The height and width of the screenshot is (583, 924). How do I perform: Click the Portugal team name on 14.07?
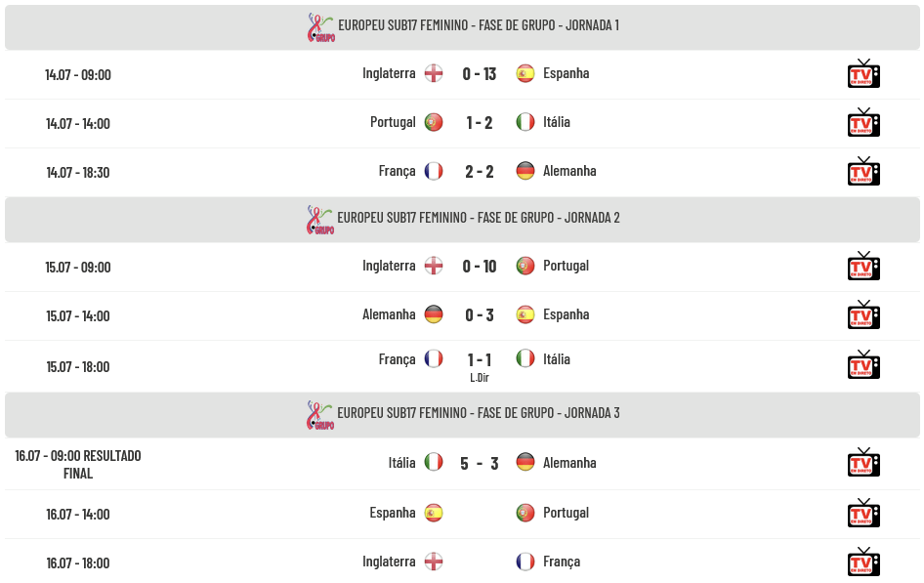(393, 122)
